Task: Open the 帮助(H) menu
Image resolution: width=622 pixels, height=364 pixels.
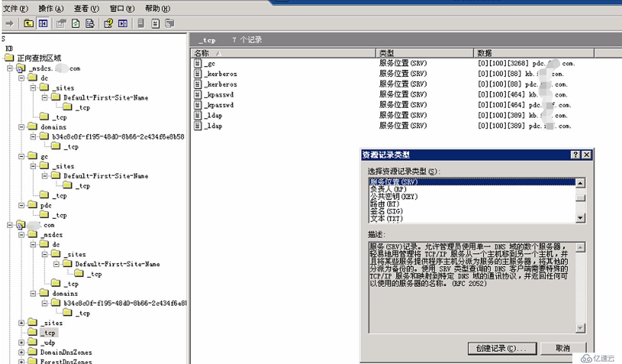Action: point(158,9)
